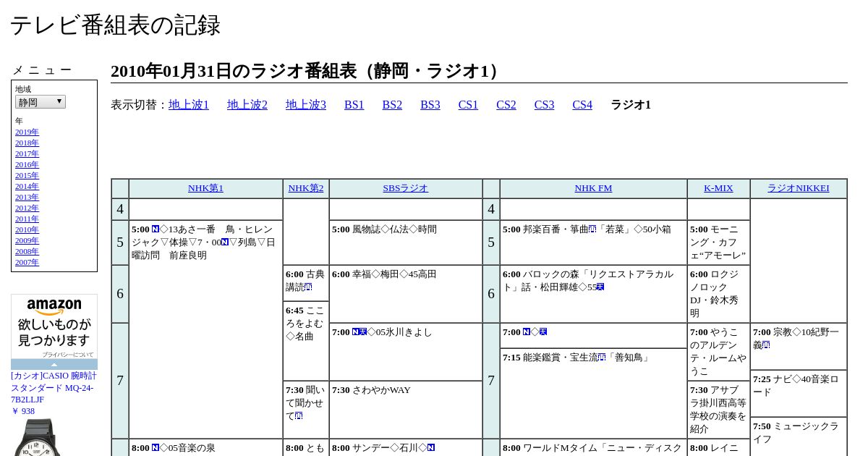Click the 6:00 ロクジノロック program cell

pyautogui.click(x=718, y=294)
